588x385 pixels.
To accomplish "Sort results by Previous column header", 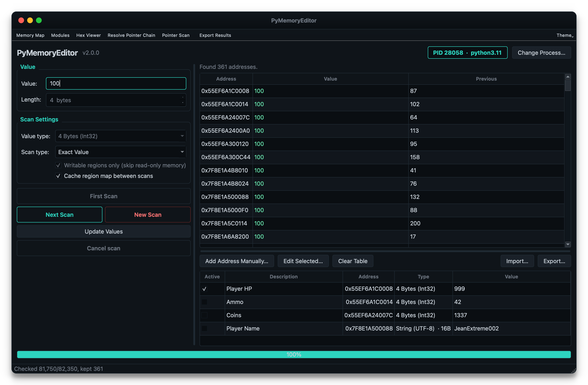I will pos(486,79).
